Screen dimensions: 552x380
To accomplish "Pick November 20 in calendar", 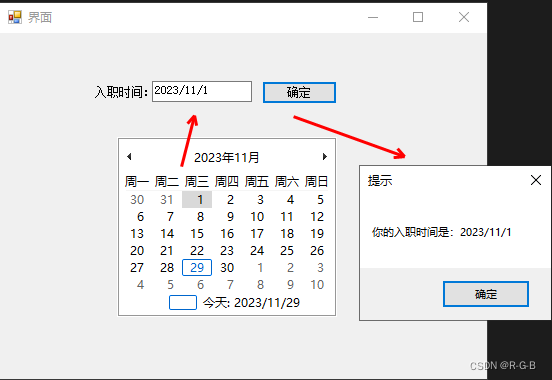I will tap(137, 251).
